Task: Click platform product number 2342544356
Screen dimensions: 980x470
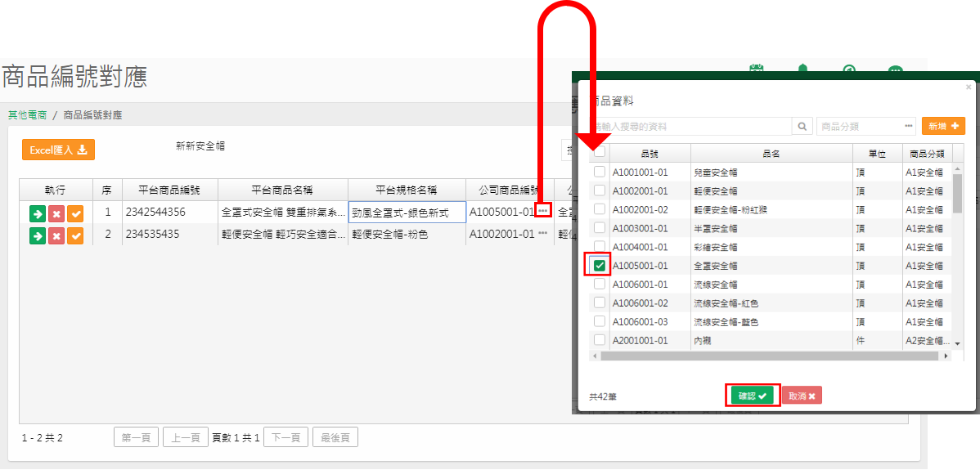Action: coord(155,213)
